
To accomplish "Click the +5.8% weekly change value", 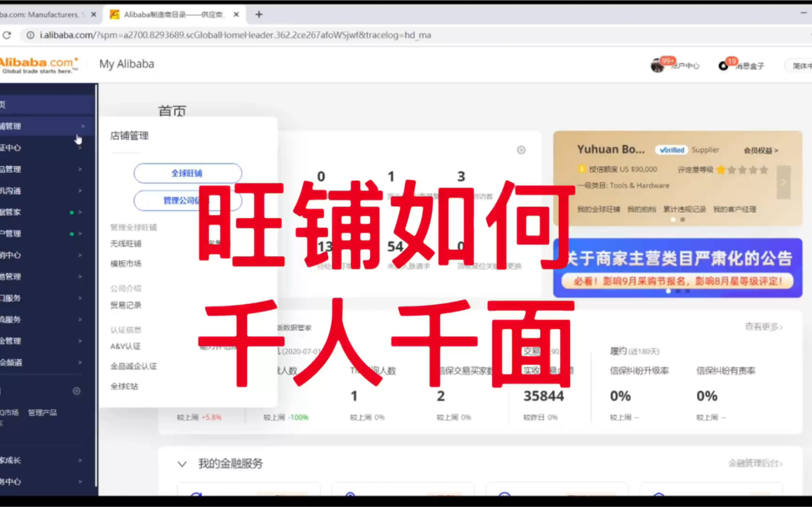I will [212, 417].
